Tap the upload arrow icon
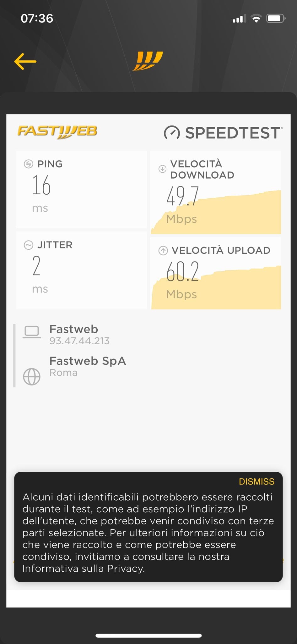This screenshot has width=297, height=644. tap(163, 251)
